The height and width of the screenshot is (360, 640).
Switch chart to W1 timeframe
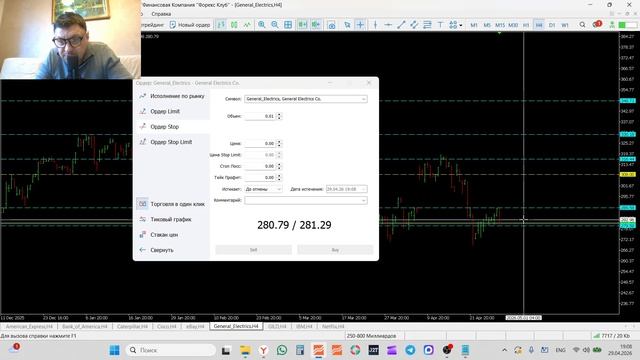[565, 25]
